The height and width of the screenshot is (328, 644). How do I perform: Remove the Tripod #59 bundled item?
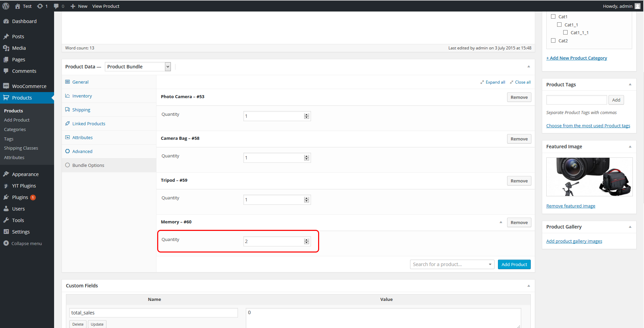click(519, 181)
